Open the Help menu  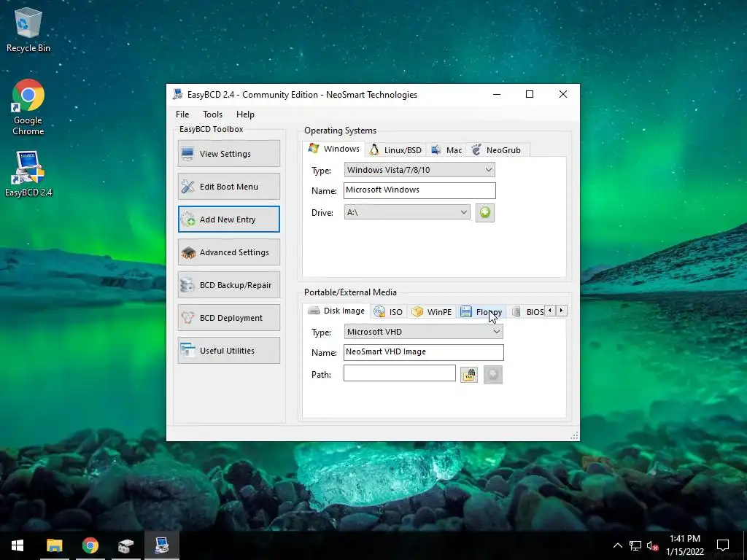(245, 114)
